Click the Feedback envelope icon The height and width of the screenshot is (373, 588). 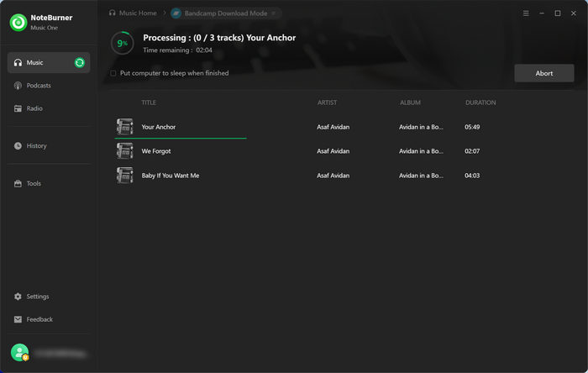(18, 319)
